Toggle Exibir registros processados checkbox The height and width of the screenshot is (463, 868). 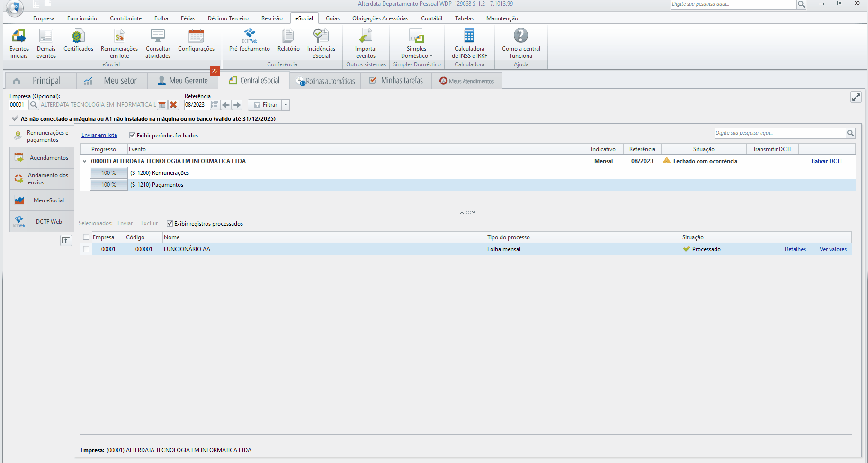170,224
